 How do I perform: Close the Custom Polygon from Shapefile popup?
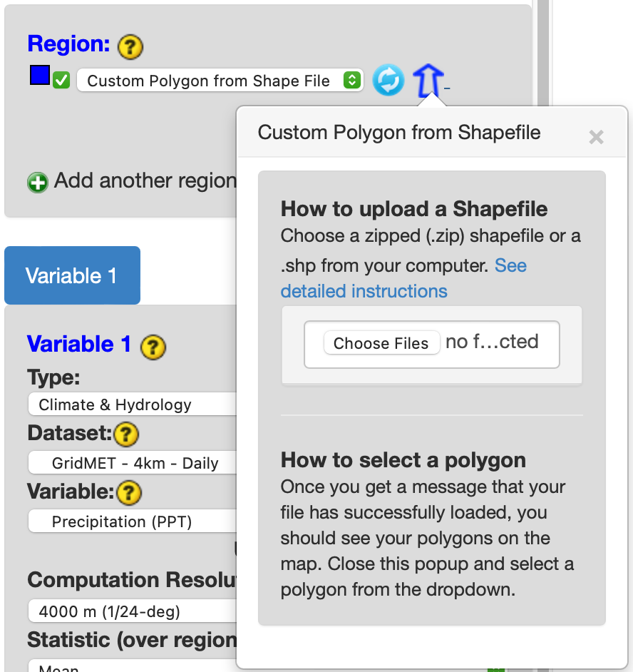pos(596,137)
